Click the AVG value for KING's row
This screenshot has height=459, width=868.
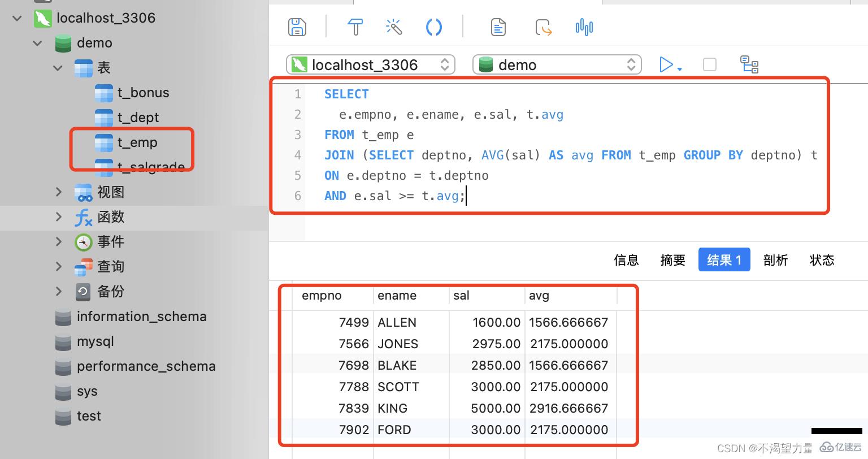pyautogui.click(x=568, y=408)
